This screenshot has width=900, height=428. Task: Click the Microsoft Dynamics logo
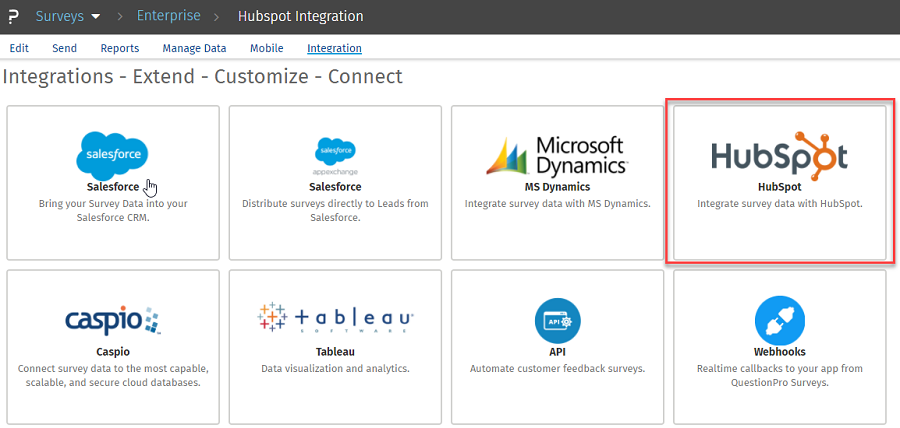pos(557,155)
